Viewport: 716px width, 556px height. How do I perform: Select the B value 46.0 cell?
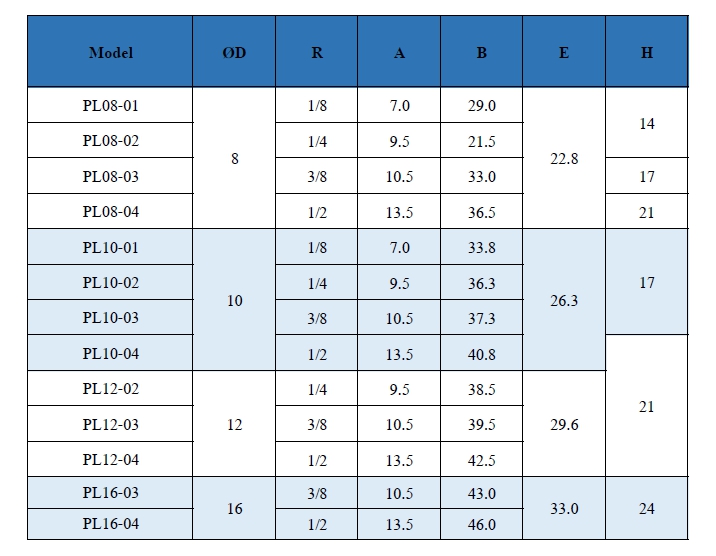(482, 523)
